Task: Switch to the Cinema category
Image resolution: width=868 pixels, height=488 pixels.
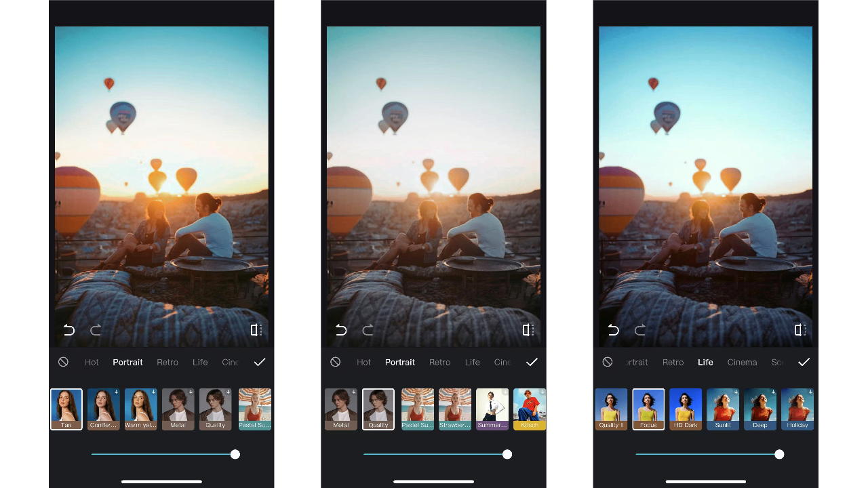Action: (742, 362)
